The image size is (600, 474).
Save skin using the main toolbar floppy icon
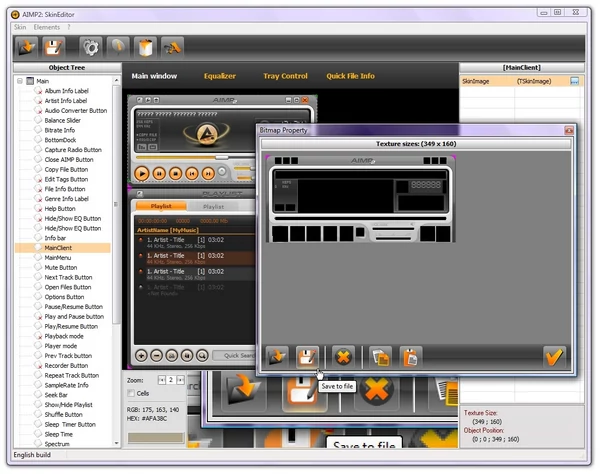click(x=53, y=48)
